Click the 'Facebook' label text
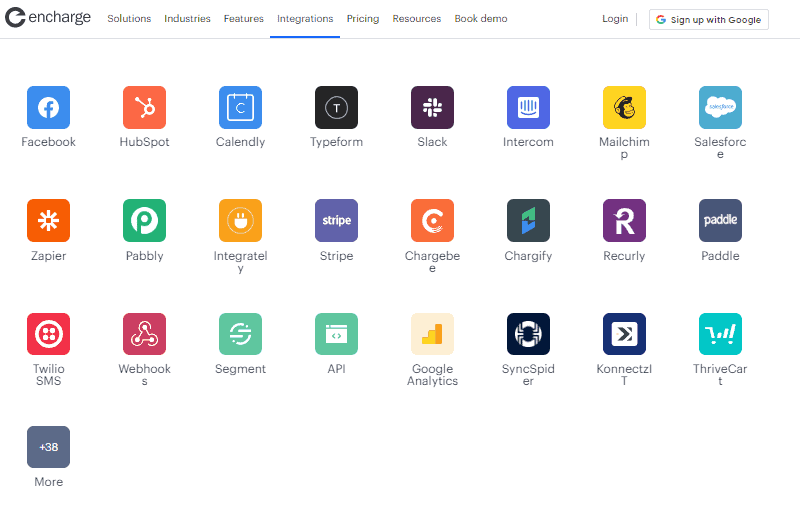The image size is (800, 507). click(x=48, y=142)
